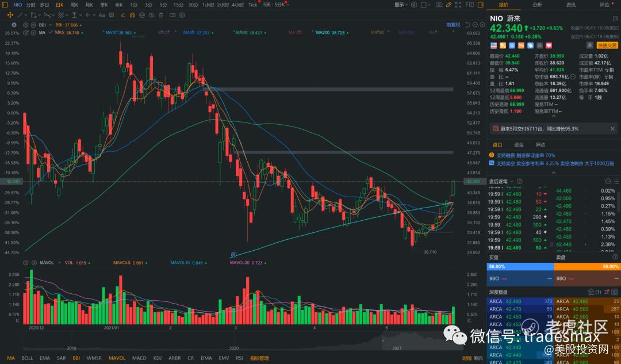Switch to 日K daily candlestick period
621x364 pixels.
click(x=60, y=5)
